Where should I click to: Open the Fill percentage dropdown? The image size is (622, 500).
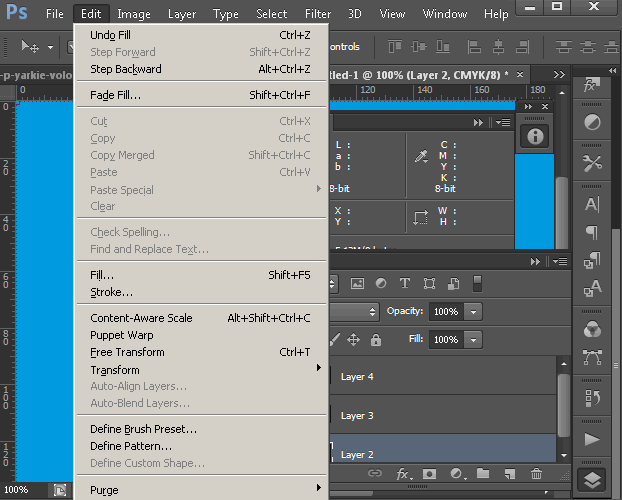(x=473, y=340)
